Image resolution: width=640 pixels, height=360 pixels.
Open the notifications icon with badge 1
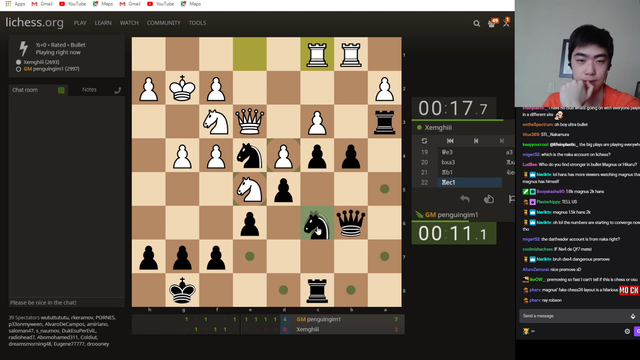point(506,23)
